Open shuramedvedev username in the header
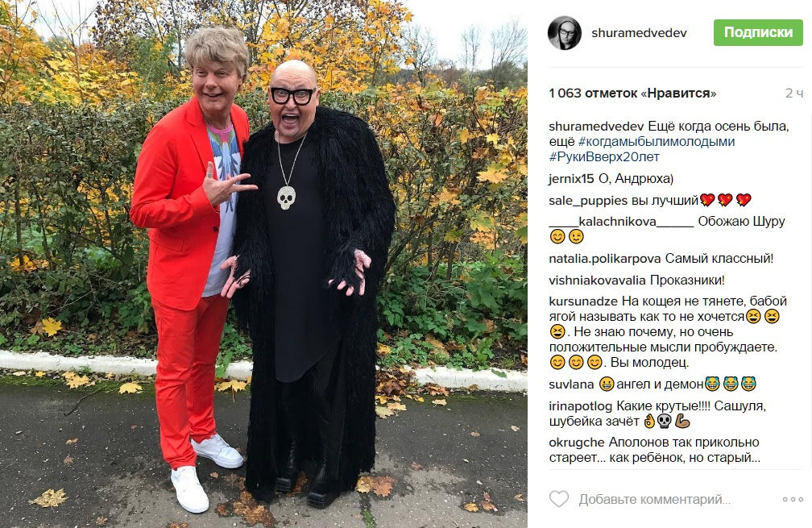Screen dimensions: 812x528 tap(639, 32)
